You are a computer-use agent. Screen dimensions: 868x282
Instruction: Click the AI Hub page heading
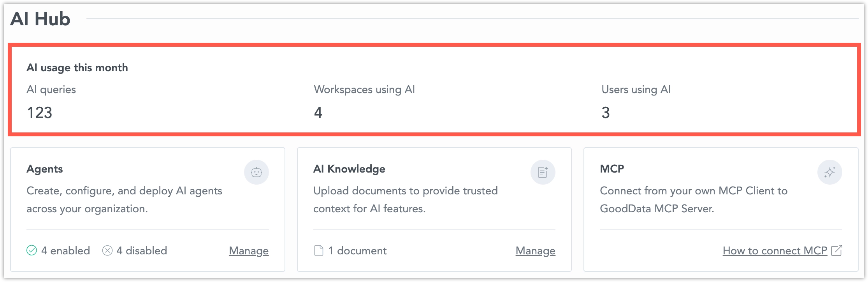tap(40, 19)
